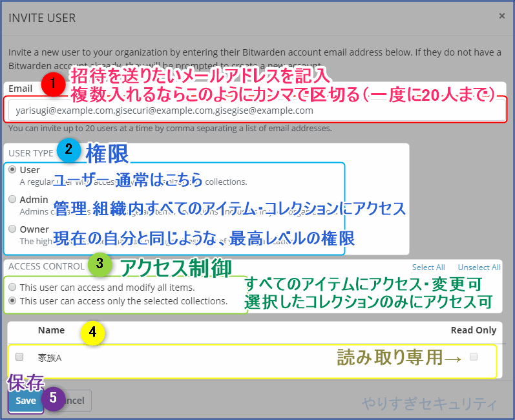
Task: Select the User radio button
Action: (x=12, y=169)
